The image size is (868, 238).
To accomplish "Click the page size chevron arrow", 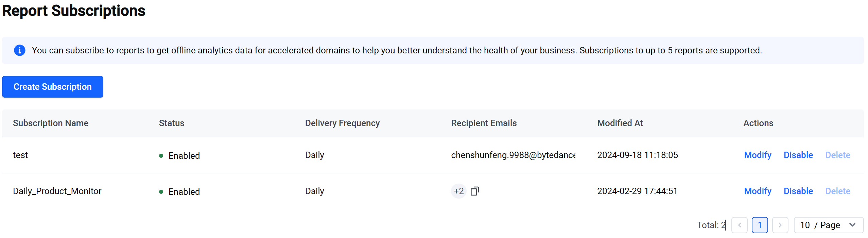I will pyautogui.click(x=852, y=225).
